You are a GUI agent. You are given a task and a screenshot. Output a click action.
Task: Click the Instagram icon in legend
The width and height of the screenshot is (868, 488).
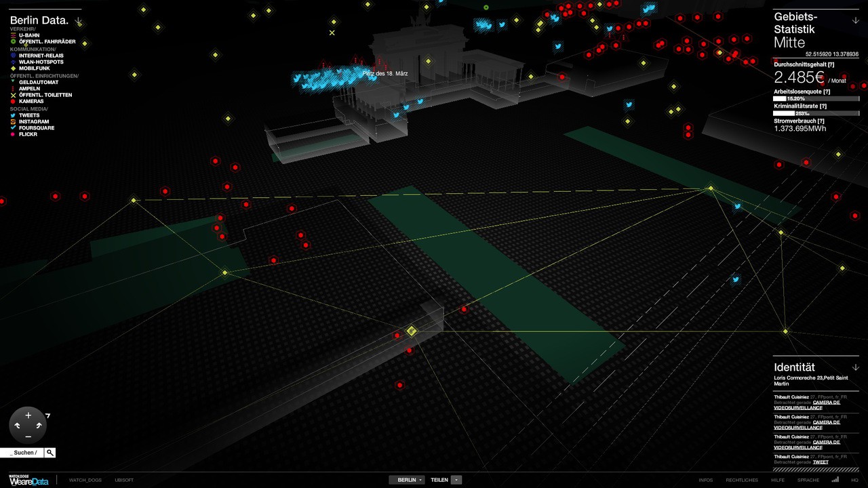(x=14, y=121)
